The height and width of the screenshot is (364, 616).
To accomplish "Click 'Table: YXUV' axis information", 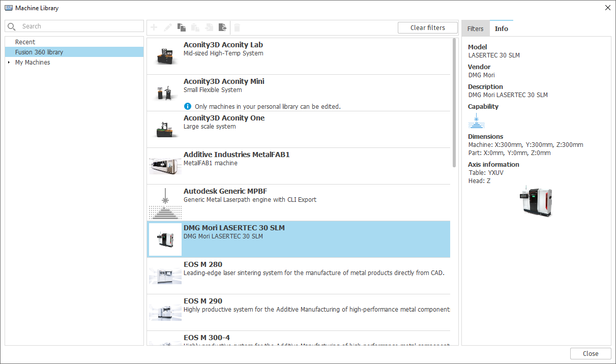I will tap(486, 173).
